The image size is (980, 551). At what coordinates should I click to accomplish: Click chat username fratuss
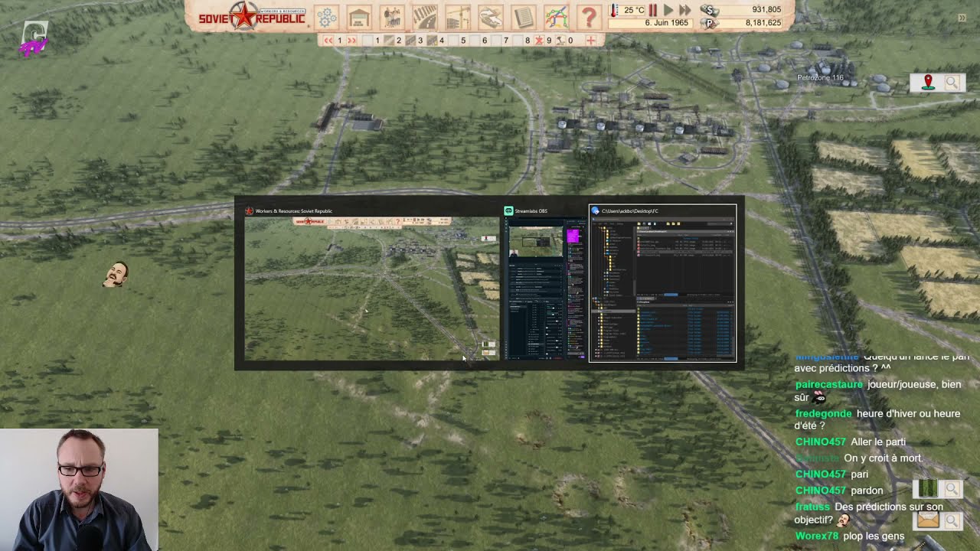click(x=812, y=507)
